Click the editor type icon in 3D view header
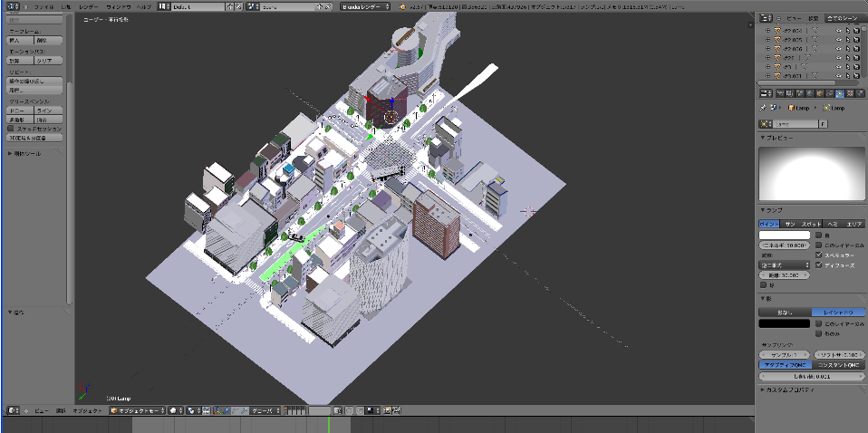 [x=13, y=410]
